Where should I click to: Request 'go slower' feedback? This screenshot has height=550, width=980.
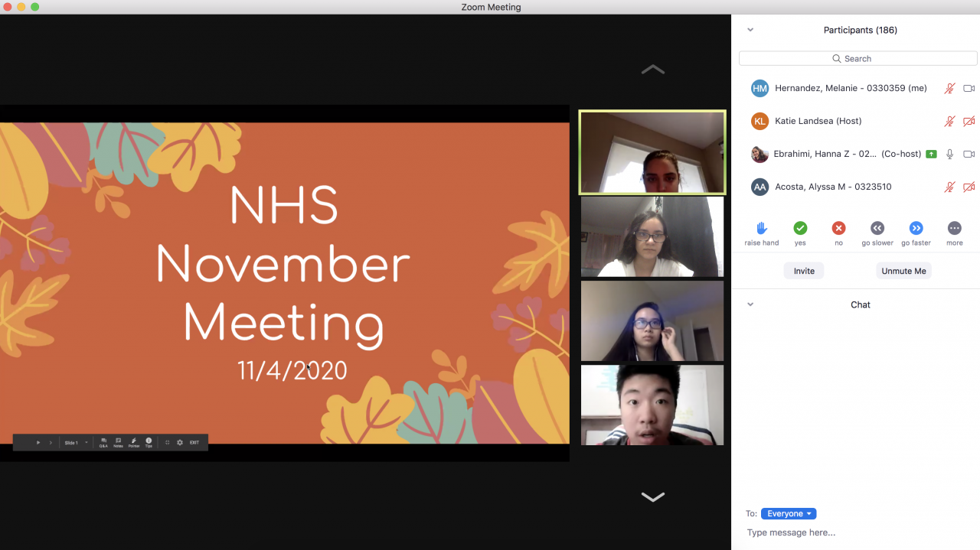tap(877, 228)
